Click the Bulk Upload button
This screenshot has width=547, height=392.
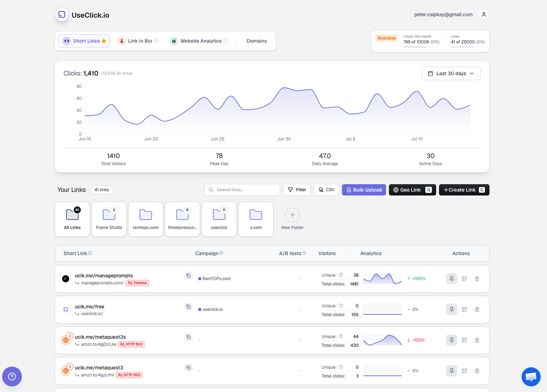click(364, 190)
